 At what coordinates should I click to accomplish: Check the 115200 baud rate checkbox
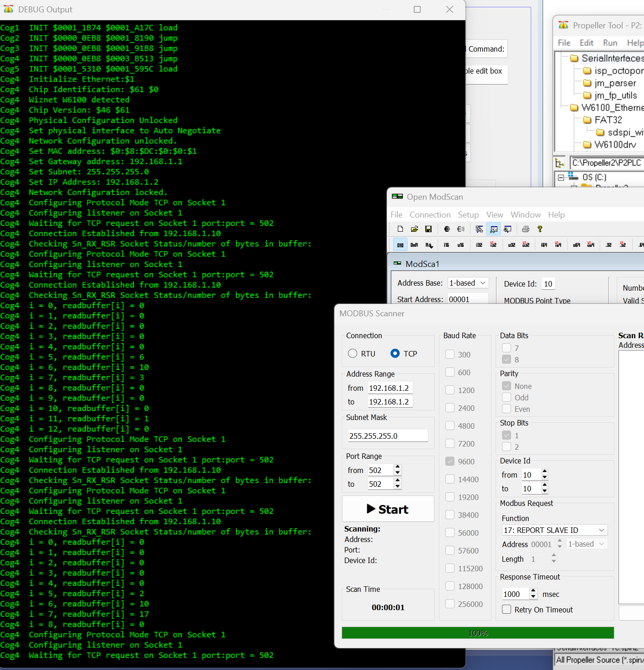point(450,568)
